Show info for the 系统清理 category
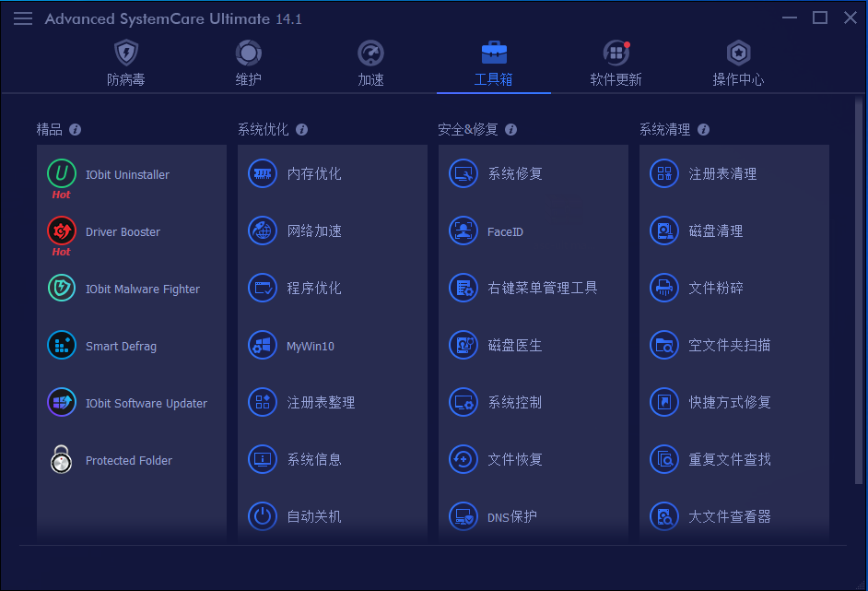The width and height of the screenshot is (868, 591). tap(704, 130)
